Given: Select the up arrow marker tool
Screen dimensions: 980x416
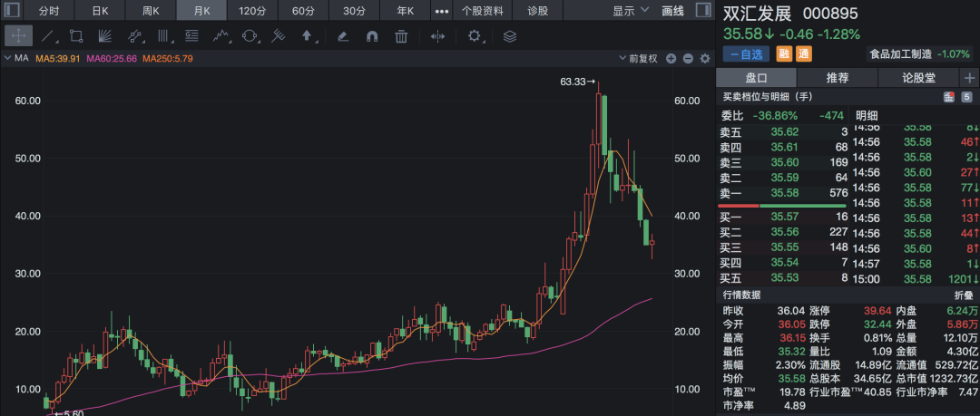Looking at the screenshot, I should click(308, 36).
